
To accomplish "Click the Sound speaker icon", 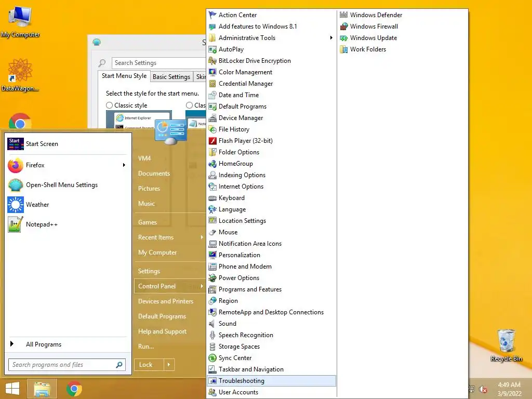I will coord(212,324).
